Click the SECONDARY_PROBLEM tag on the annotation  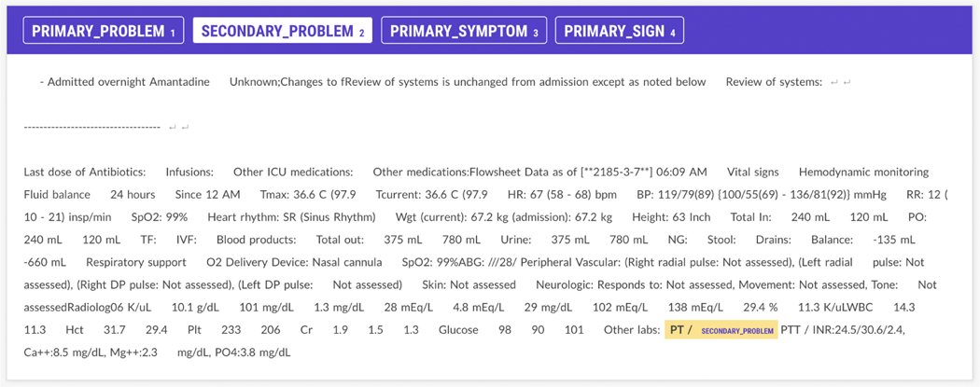(737, 331)
